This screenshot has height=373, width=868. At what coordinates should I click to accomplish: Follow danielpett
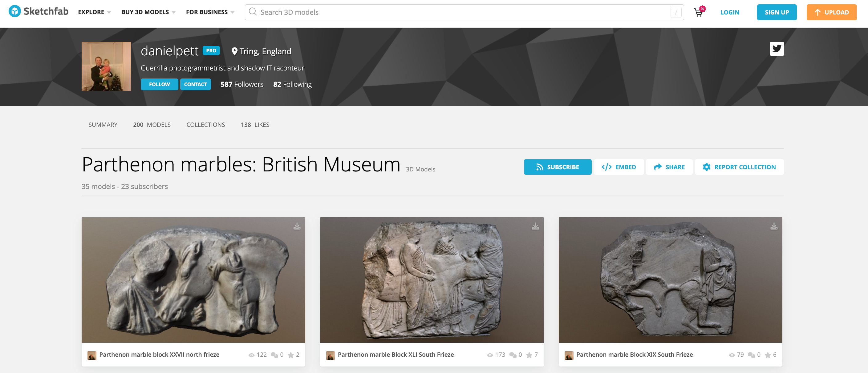point(159,84)
